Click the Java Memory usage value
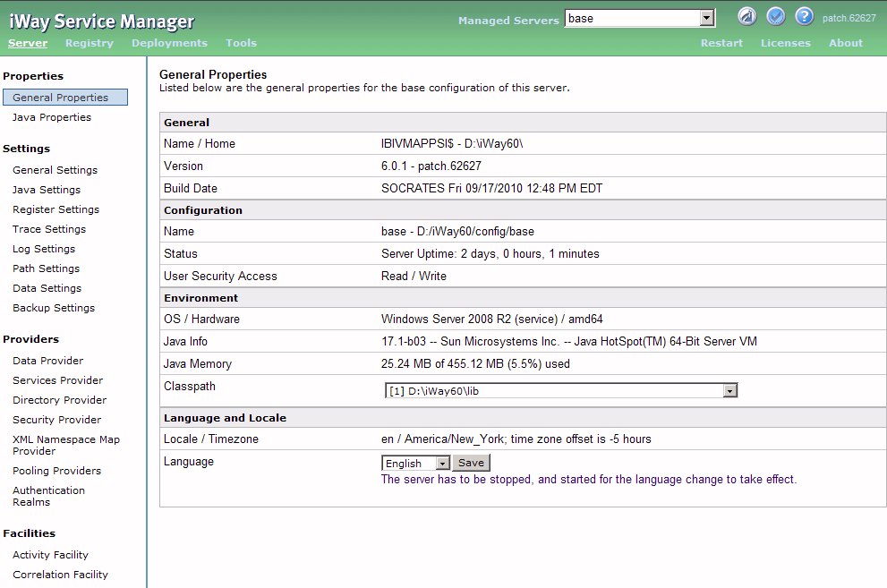The image size is (887, 588). [x=475, y=363]
